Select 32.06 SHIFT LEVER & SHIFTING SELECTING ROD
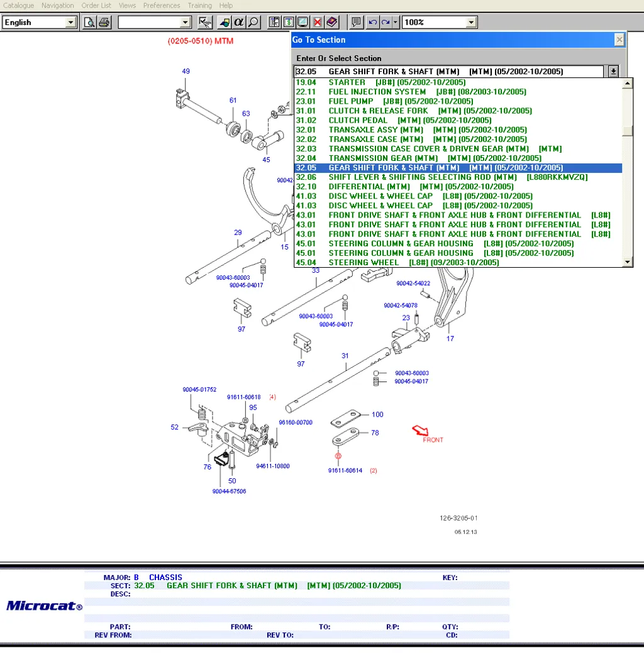This screenshot has width=644, height=653. click(458, 177)
